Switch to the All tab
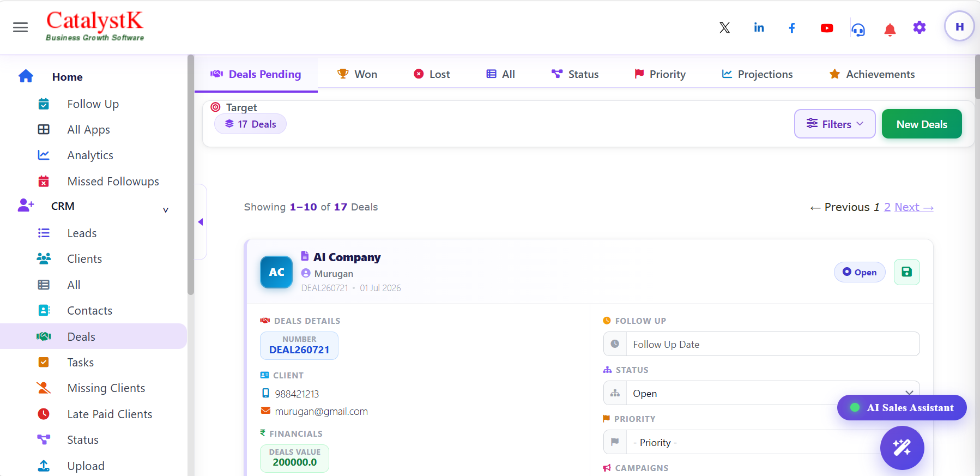 click(x=500, y=74)
